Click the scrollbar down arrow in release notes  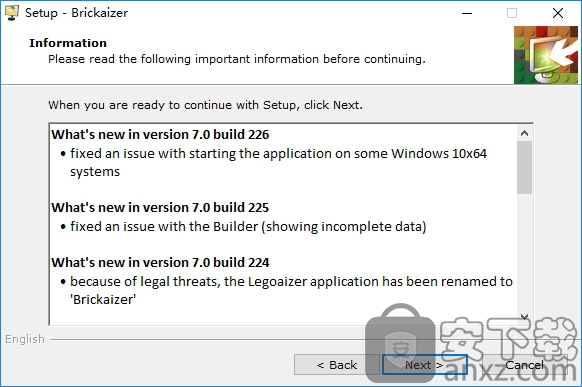click(524, 317)
